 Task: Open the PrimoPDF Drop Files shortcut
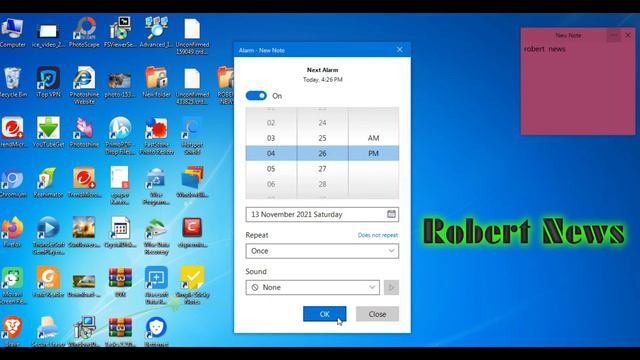coord(120,136)
